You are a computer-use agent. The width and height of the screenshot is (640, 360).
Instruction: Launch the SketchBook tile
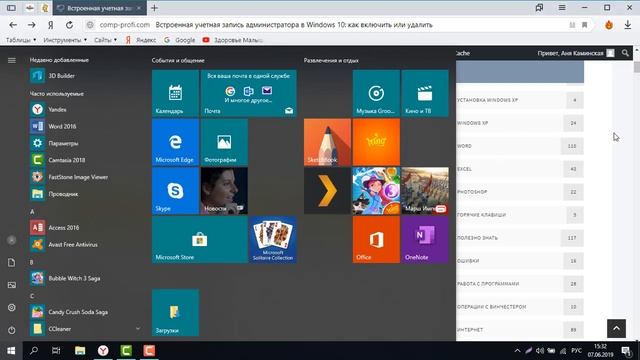[327, 142]
